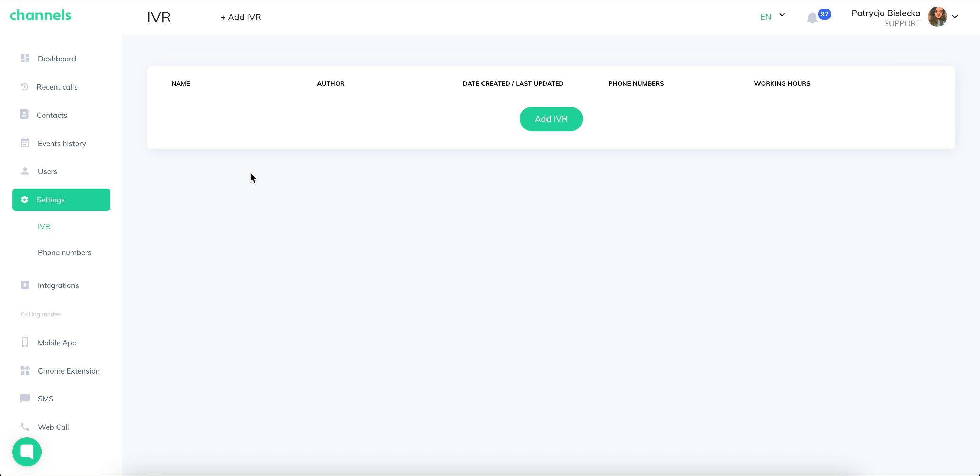Click the Patrycja Bielecka user name
The width and height of the screenshot is (980, 476).
click(x=886, y=13)
